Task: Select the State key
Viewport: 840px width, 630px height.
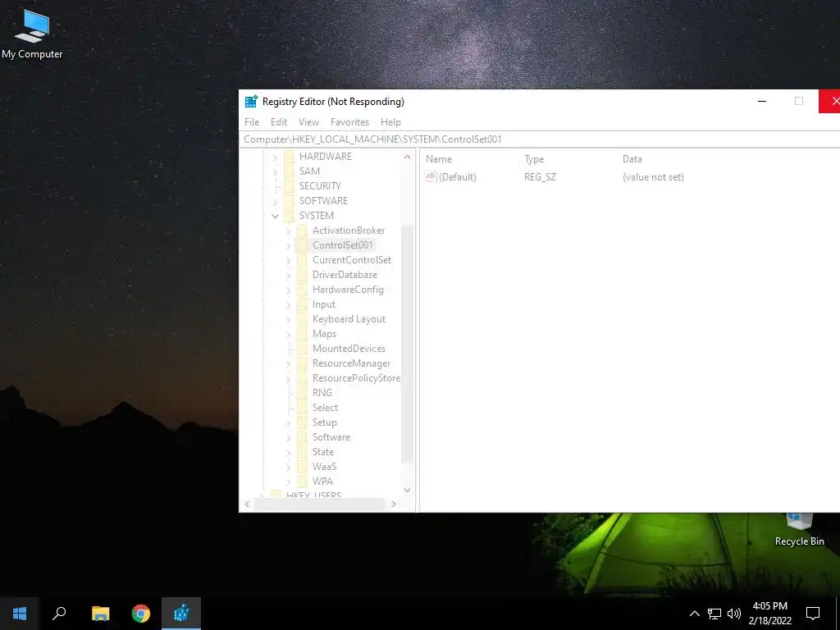Action: [323, 452]
